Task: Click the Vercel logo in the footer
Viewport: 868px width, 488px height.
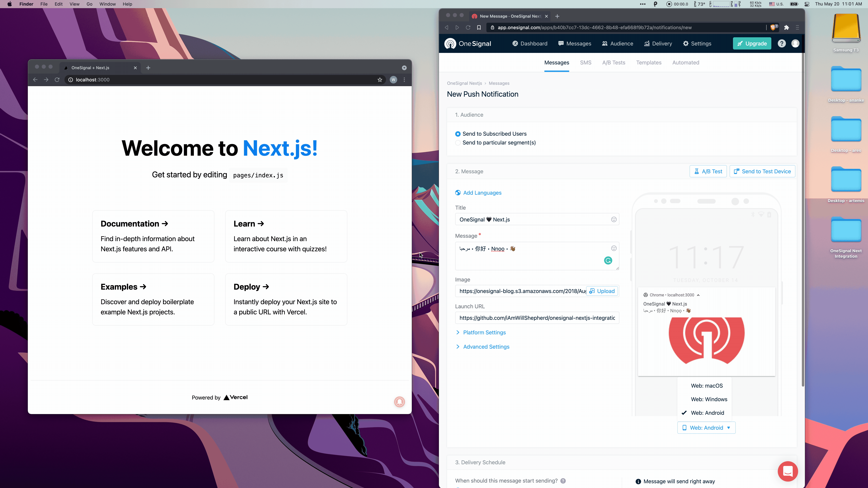Action: (x=236, y=397)
